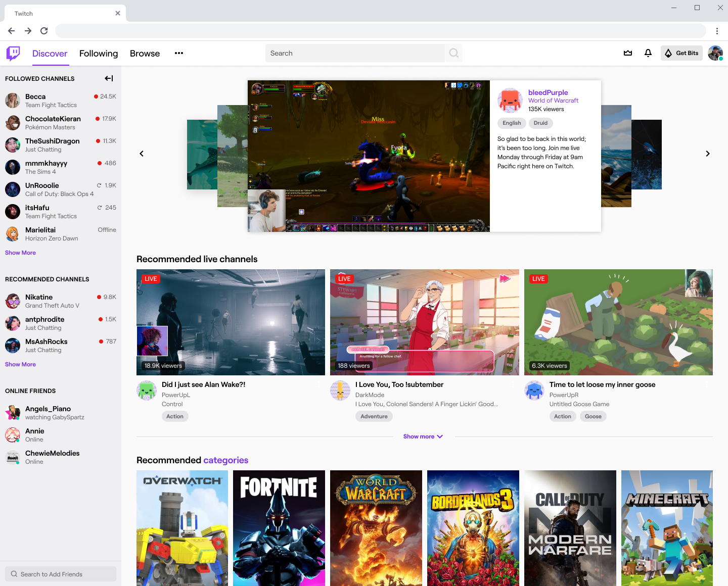728x586 pixels.
Task: Close the Twitch browser tab
Action: [x=118, y=13]
